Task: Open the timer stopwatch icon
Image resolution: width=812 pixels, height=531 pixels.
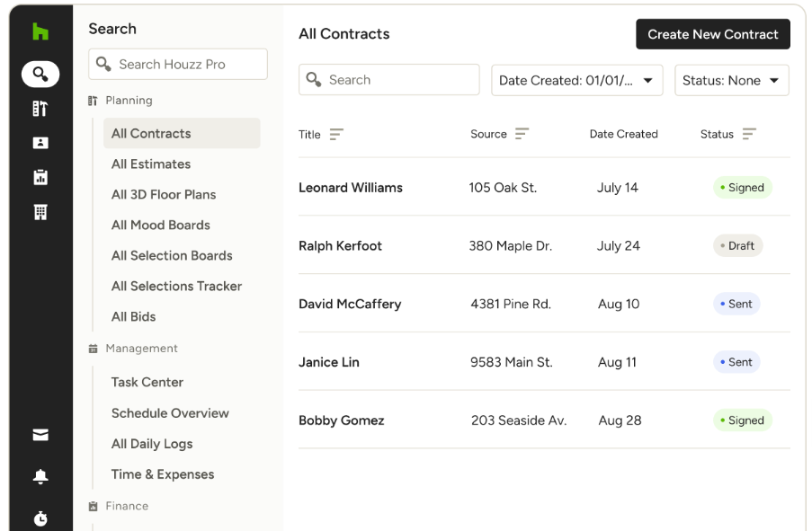Action: [x=40, y=518]
